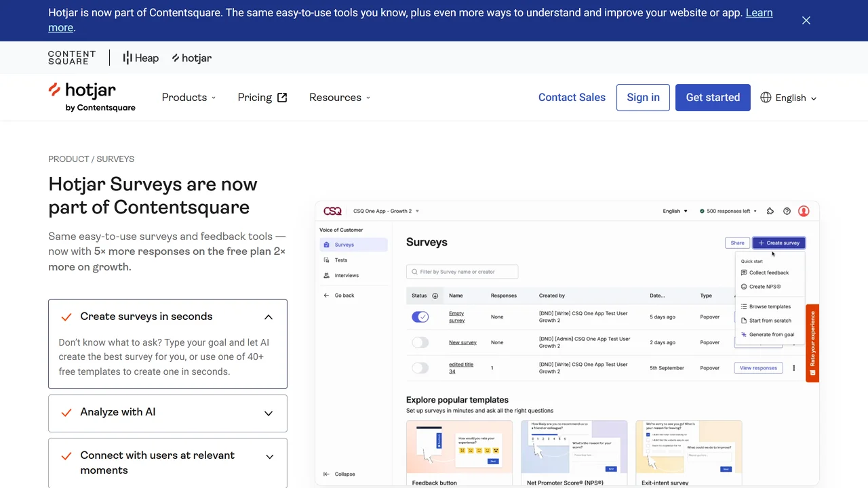
Task: Click the Explore popular templates heading
Action: [x=457, y=400]
